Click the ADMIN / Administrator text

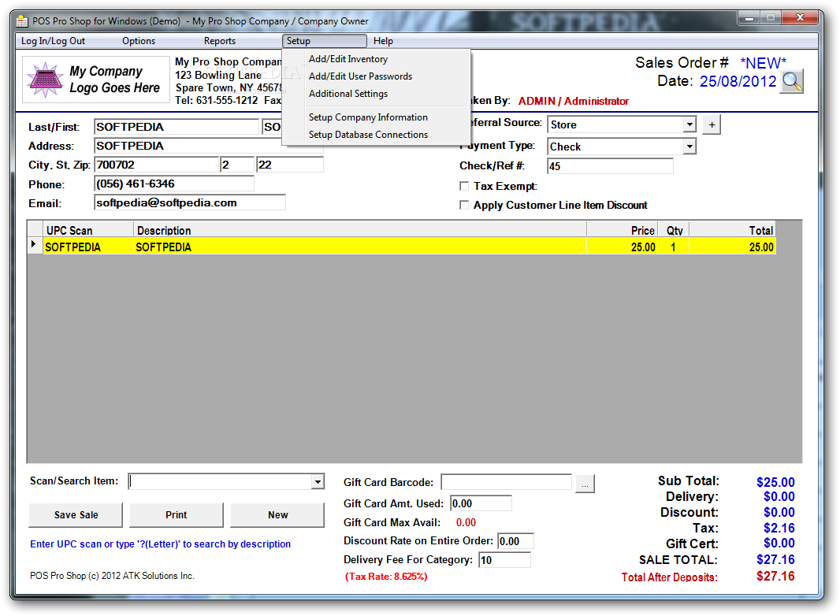pos(573,101)
